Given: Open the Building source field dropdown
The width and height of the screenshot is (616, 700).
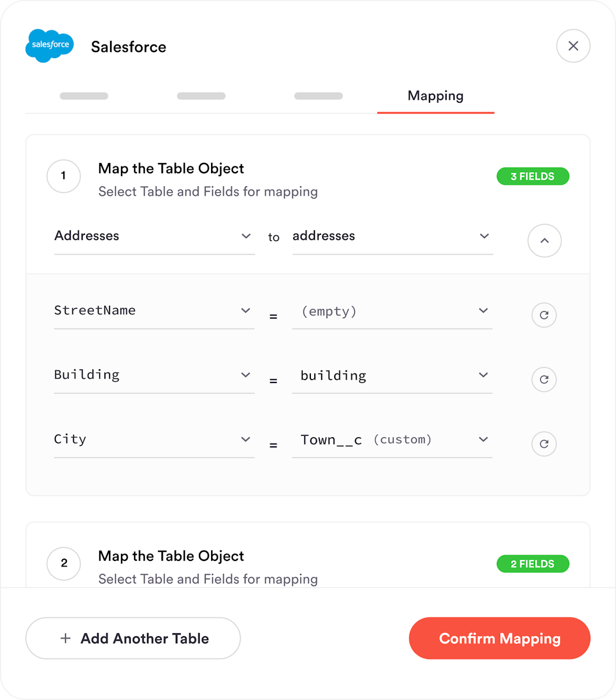Looking at the screenshot, I should pyautogui.click(x=154, y=375).
